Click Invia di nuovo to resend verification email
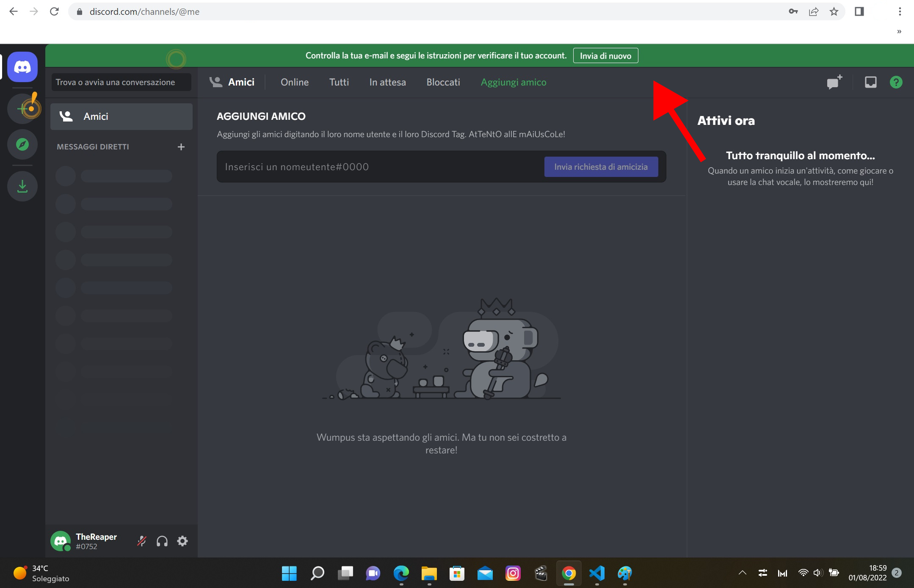914x588 pixels. [x=605, y=55]
